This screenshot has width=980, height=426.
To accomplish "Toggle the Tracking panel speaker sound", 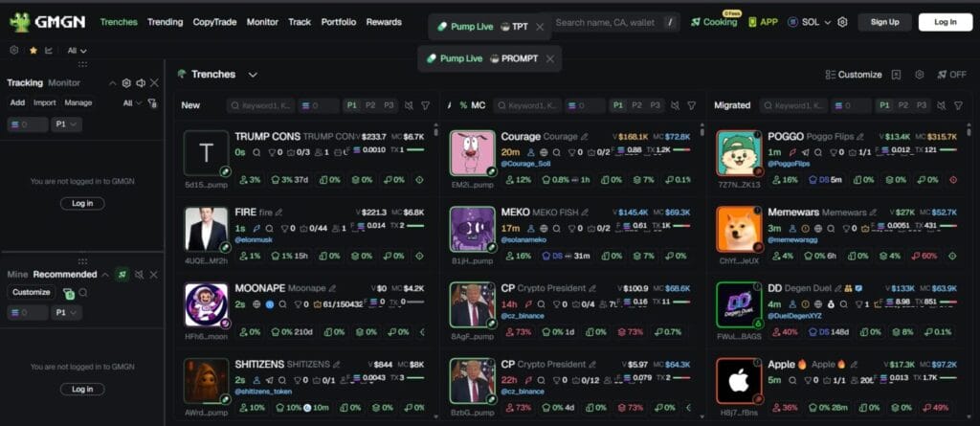I will [x=141, y=82].
